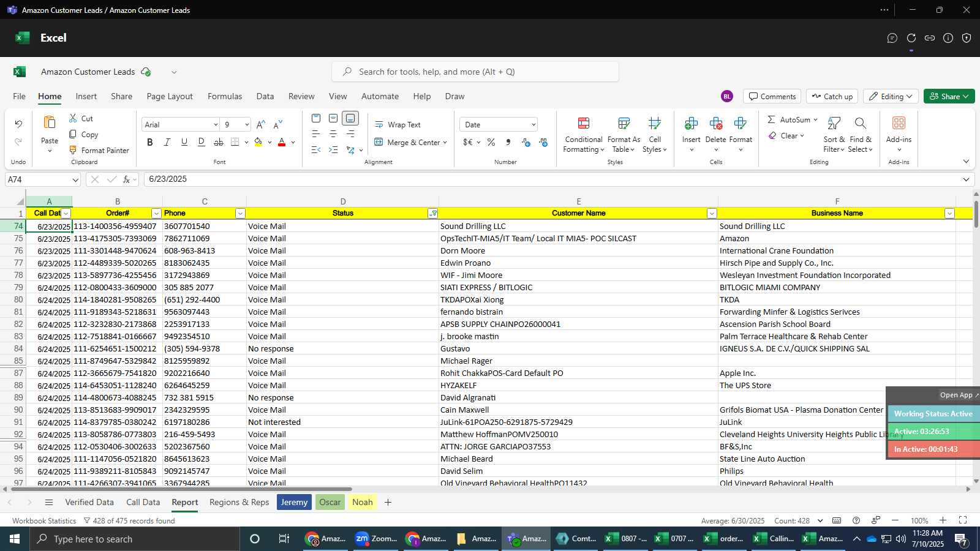Click the Insert cells icon
This screenshot has height=551, width=980.
coord(691,124)
